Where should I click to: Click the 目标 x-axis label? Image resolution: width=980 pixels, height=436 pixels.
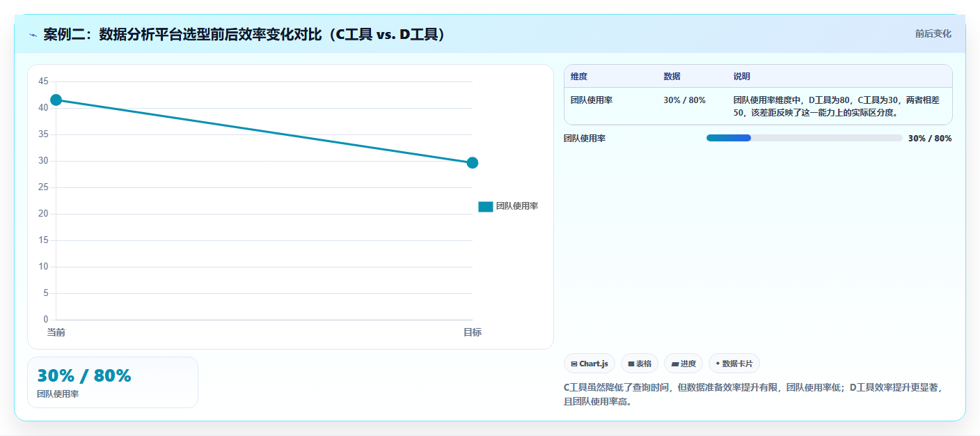[x=472, y=332]
